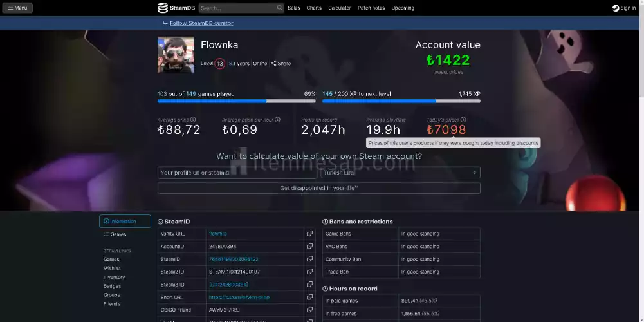Switch to the Games sidebar tab
644x322 pixels.
point(118,234)
